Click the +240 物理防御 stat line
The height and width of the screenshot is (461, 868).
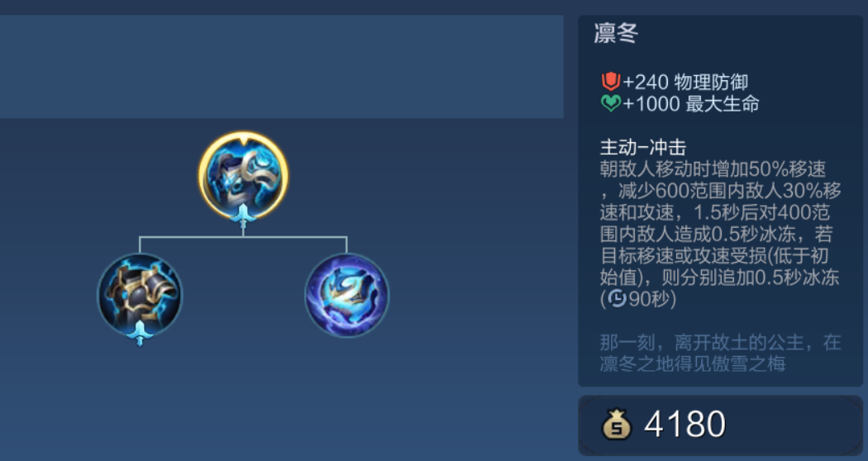pyautogui.click(x=675, y=83)
